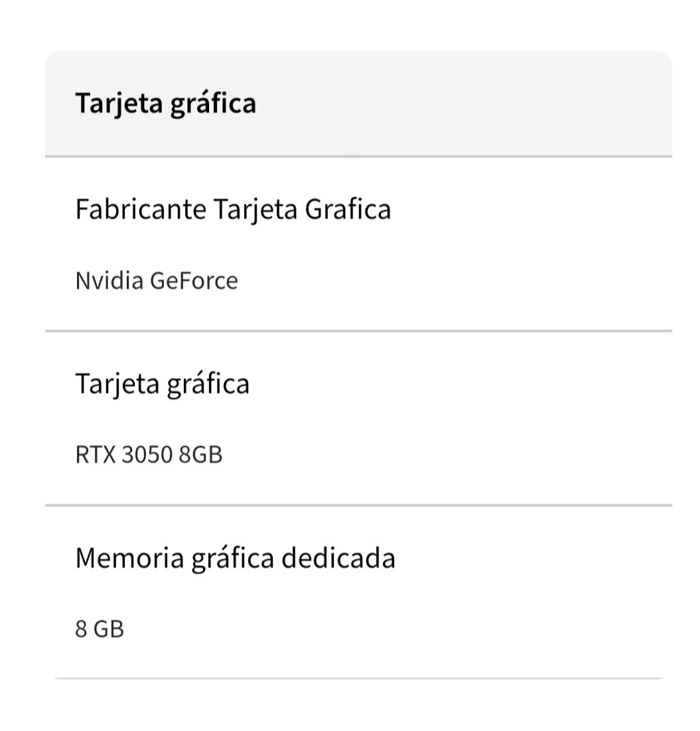Click the word "GeForce" in the manufacturer value
Screen dimensions: 700x731
pyautogui.click(x=194, y=281)
